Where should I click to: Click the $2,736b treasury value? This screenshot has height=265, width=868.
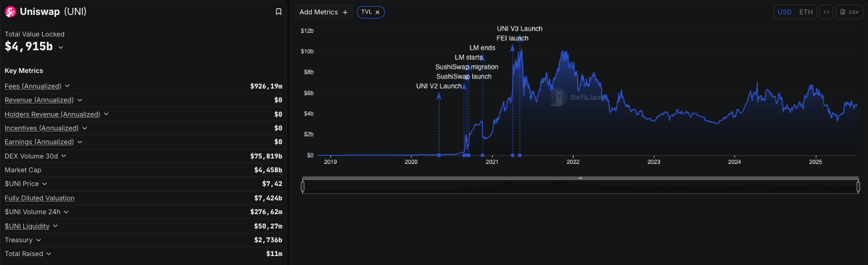tap(268, 240)
